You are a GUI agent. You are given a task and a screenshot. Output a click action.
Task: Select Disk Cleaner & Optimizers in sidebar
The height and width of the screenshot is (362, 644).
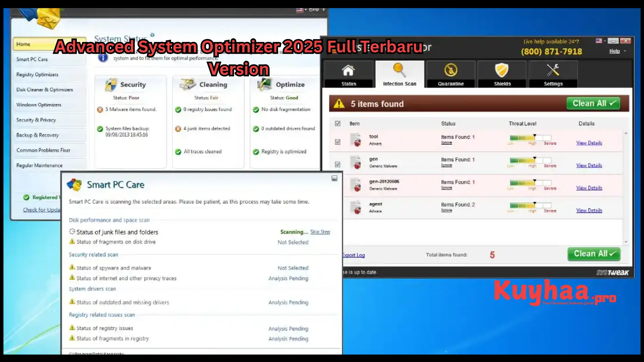click(44, 89)
